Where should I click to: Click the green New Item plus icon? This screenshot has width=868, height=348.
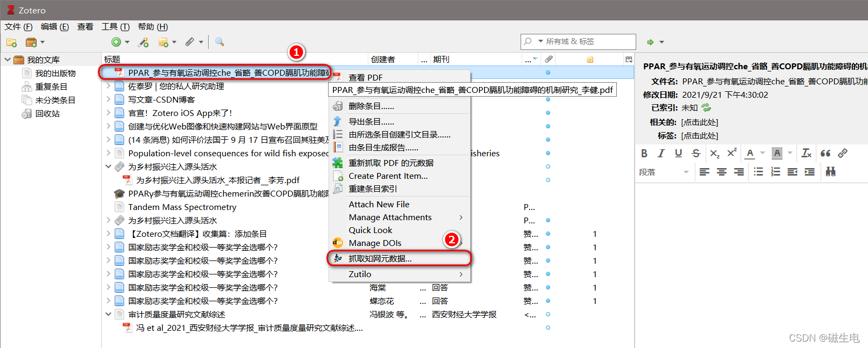tap(116, 42)
